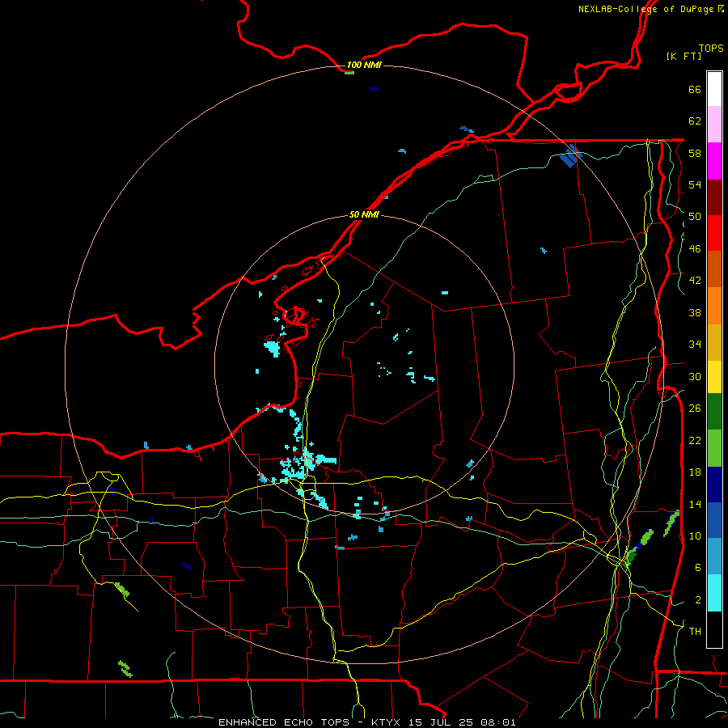The width and height of the screenshot is (728, 728).
Task: Click the black TH band on the legend
Action: click(714, 629)
